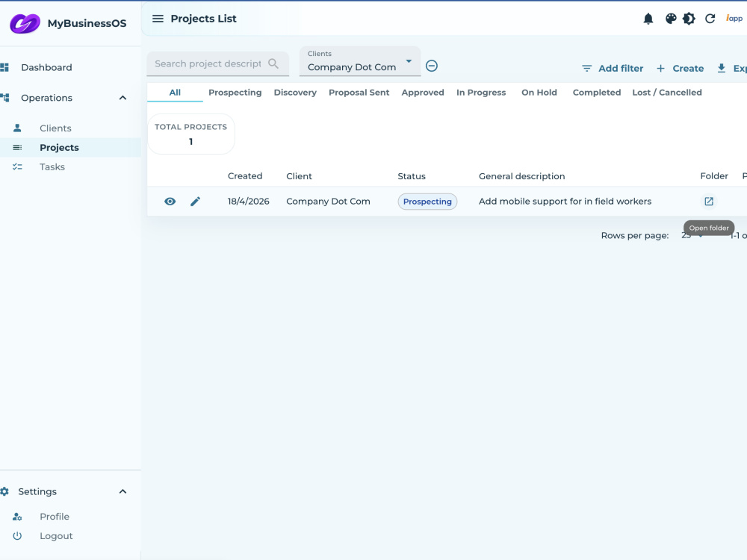Remove the Clients filter with minus icon
The height and width of the screenshot is (560, 747).
point(432,66)
